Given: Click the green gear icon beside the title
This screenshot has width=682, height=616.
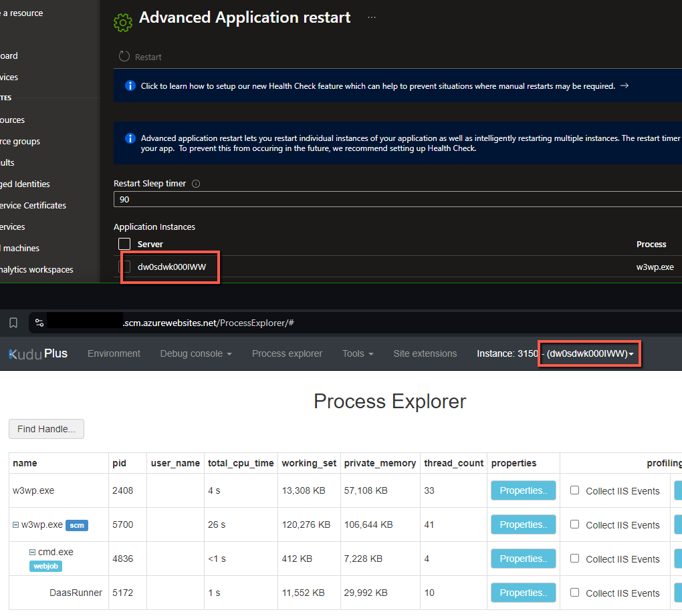Looking at the screenshot, I should tap(123, 23).
